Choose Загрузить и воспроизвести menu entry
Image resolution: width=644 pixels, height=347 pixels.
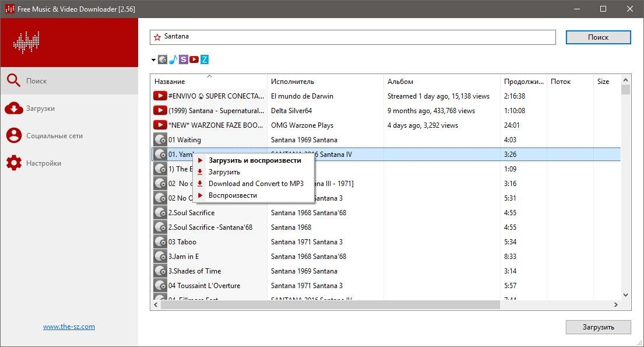pos(255,160)
